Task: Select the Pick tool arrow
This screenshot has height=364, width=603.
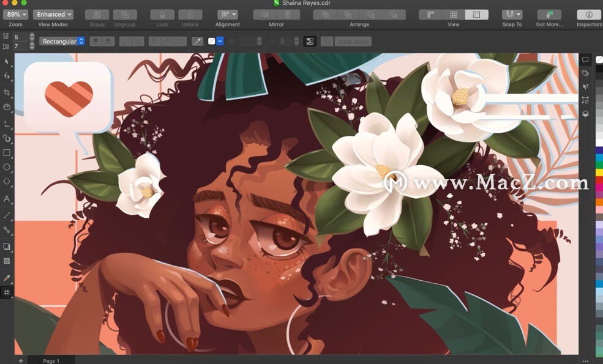Action: (7, 62)
